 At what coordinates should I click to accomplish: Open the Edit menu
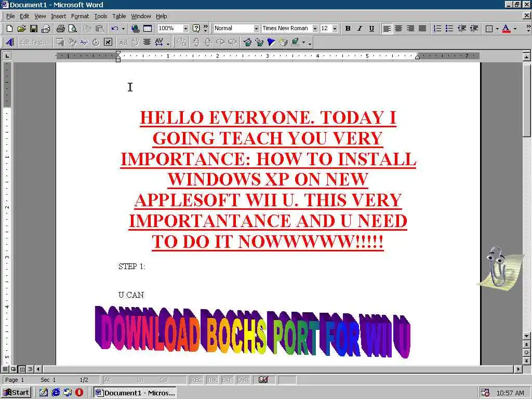(24, 16)
